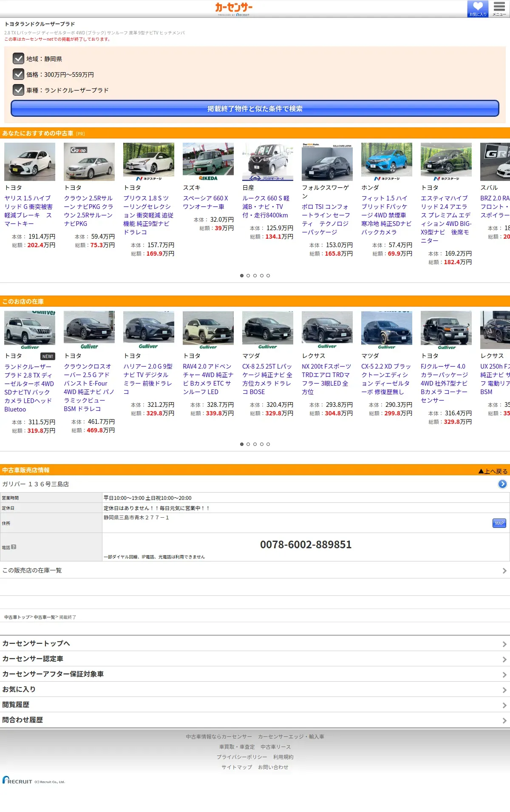Click プライバシーポリシー footer link
The image size is (510, 812).
pyautogui.click(x=242, y=757)
